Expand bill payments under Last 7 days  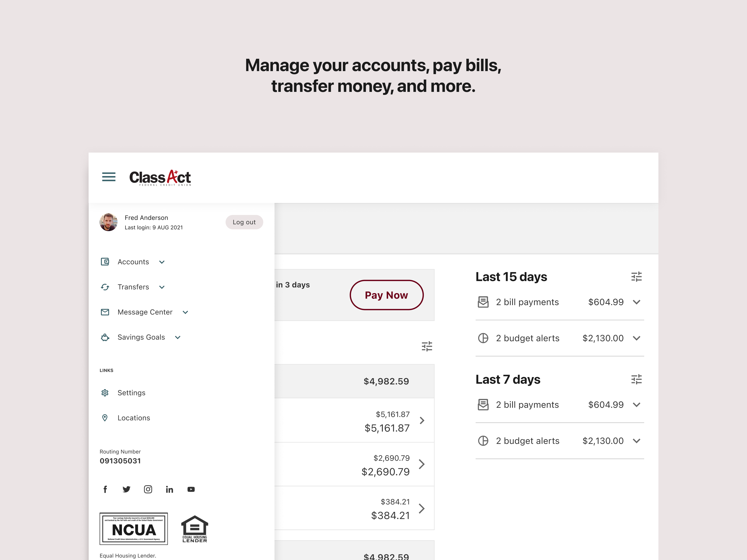coord(637,405)
